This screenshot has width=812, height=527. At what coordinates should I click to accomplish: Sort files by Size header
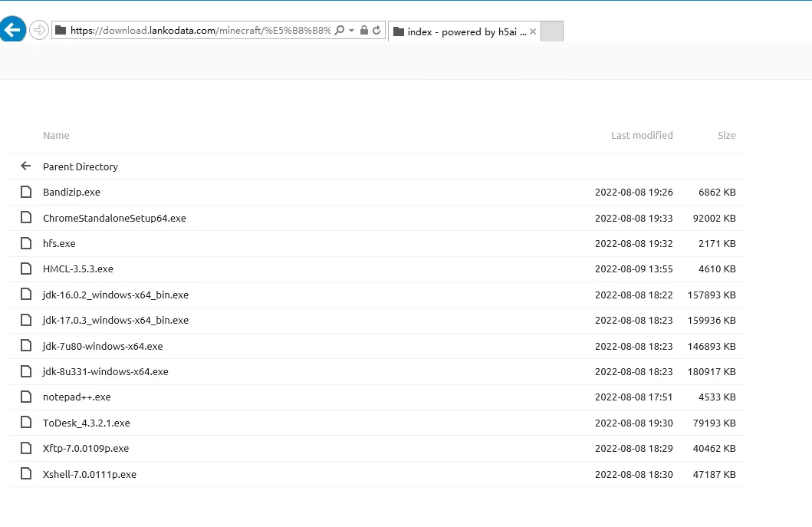pyautogui.click(x=726, y=135)
